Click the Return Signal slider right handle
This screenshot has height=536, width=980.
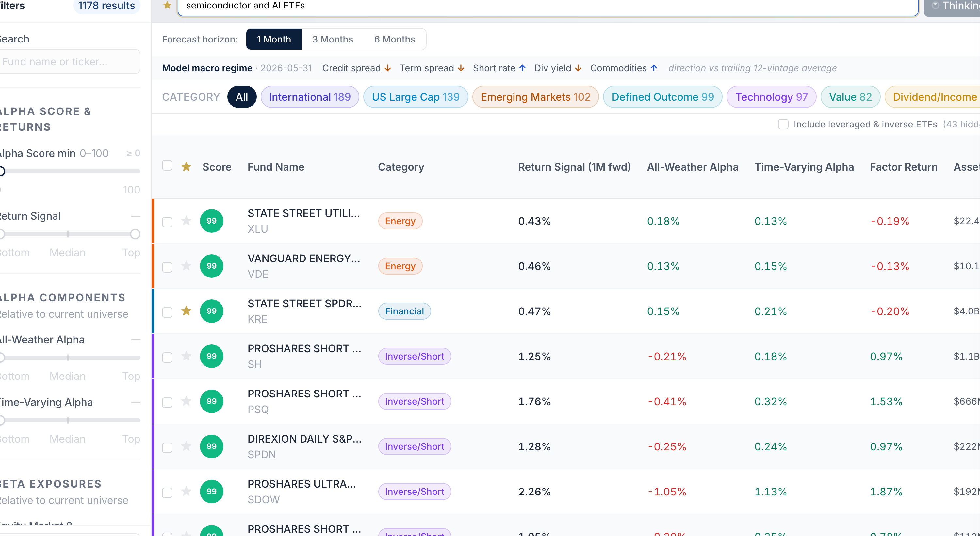click(x=135, y=234)
